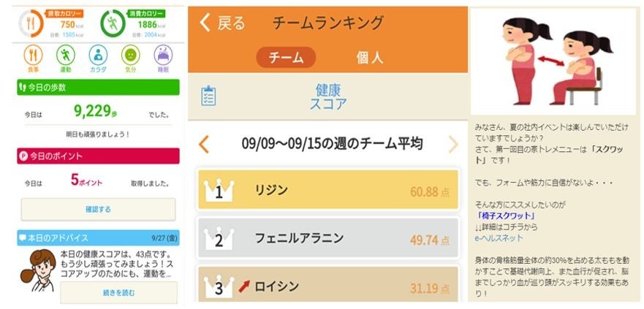Switch to the 個人 ranking toggle
This screenshot has width=644, height=309.
click(x=369, y=58)
